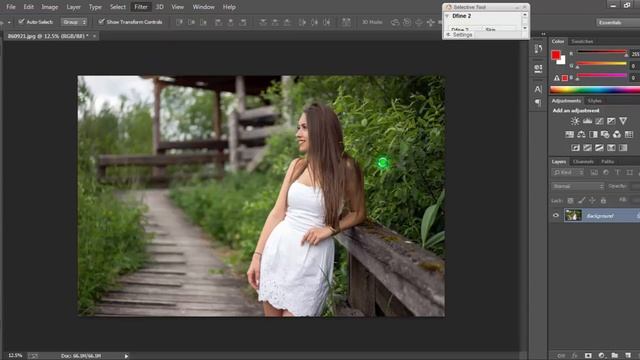Click the red channel R slider

(601, 52)
